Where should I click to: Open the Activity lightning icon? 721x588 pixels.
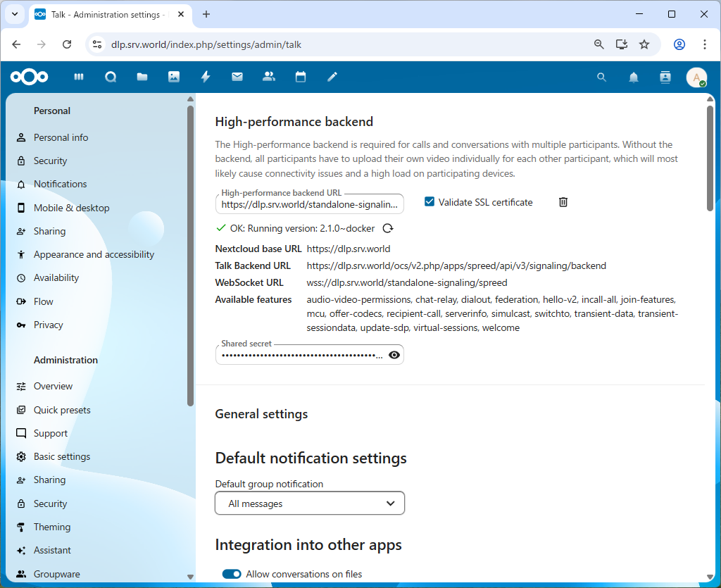(x=206, y=77)
